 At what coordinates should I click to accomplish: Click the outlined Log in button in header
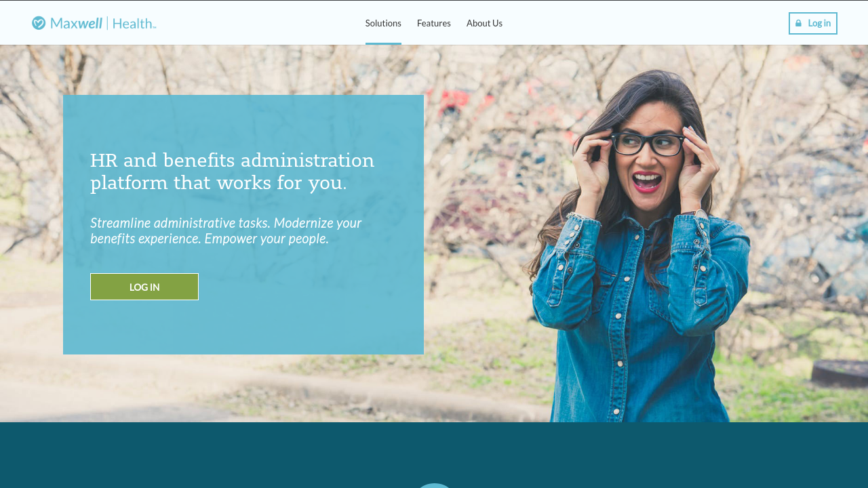pos(813,23)
